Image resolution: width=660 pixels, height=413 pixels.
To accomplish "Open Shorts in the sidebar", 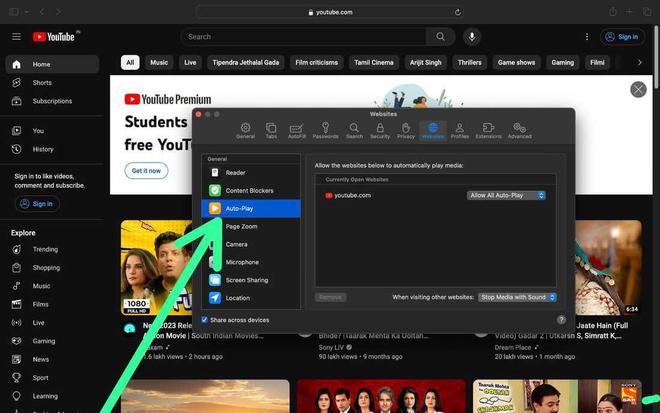I will [52, 83].
